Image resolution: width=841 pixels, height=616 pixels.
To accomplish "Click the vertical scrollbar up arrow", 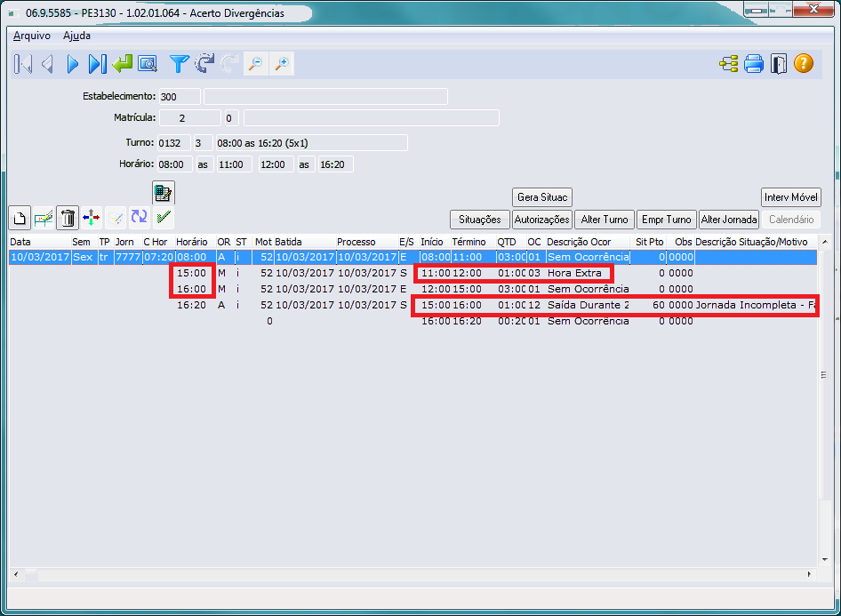I will pyautogui.click(x=825, y=243).
